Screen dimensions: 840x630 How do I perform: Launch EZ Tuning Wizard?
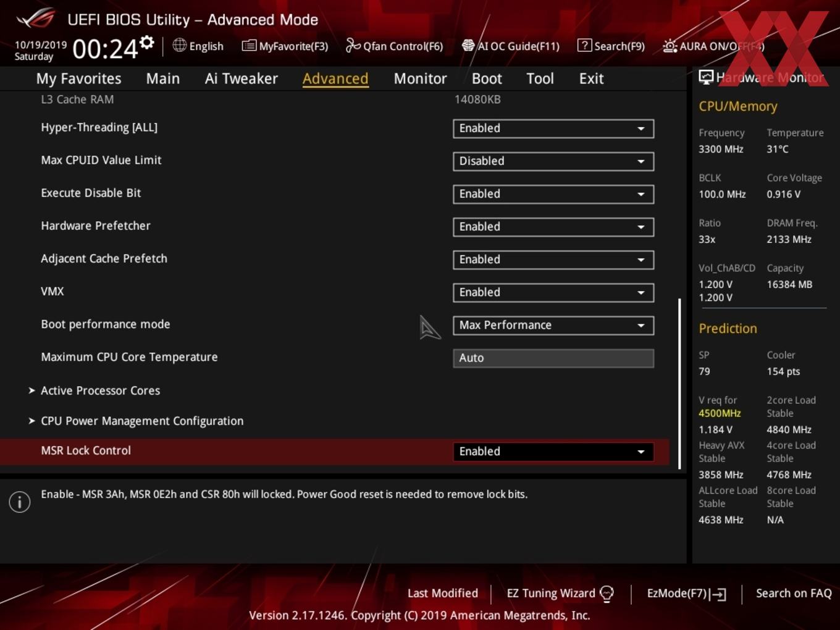coord(551,593)
